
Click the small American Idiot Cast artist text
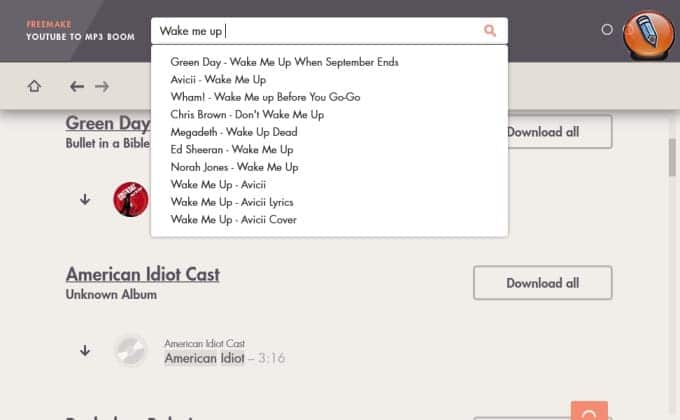click(x=204, y=343)
